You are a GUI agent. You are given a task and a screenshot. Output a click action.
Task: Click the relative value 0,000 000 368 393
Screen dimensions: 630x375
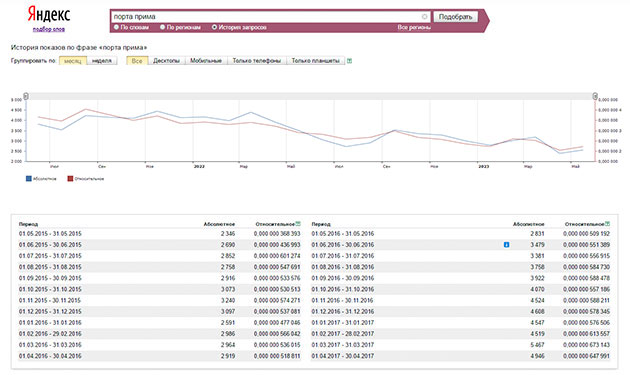coord(277,234)
